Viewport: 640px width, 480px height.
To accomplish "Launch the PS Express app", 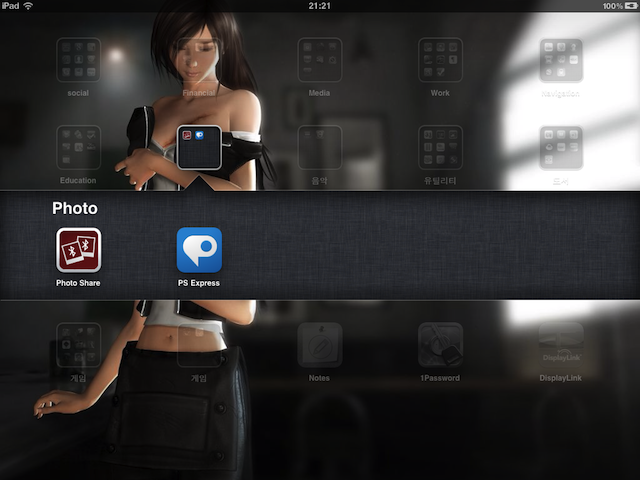I will [199, 250].
